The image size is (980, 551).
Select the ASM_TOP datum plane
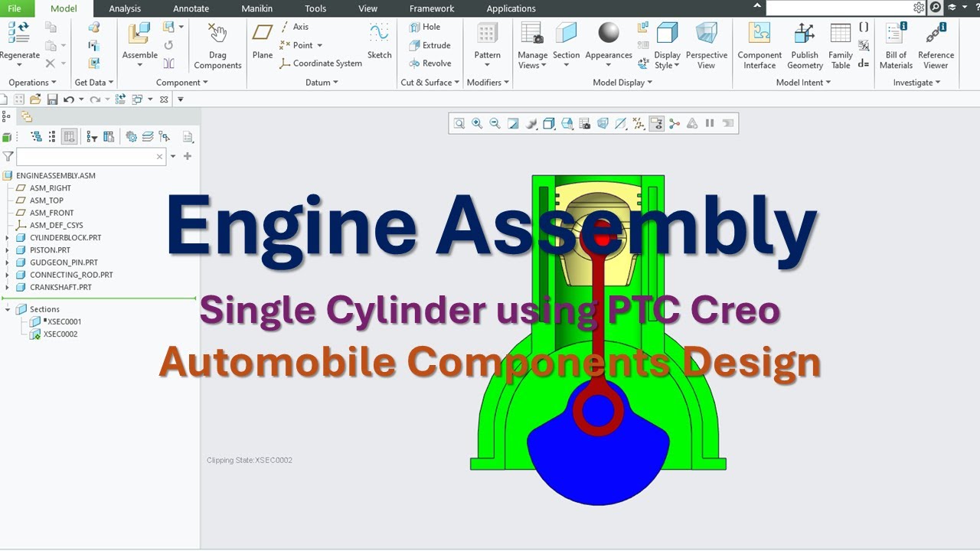[x=47, y=201]
